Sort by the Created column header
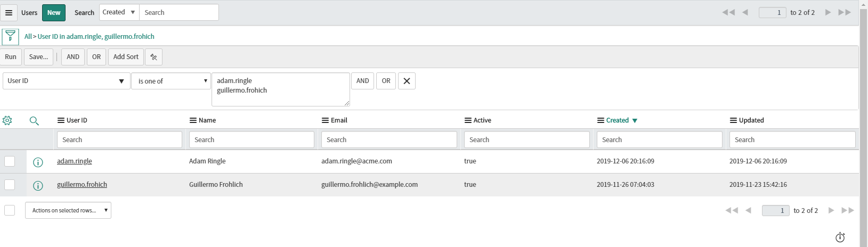868x247 pixels. [x=618, y=120]
